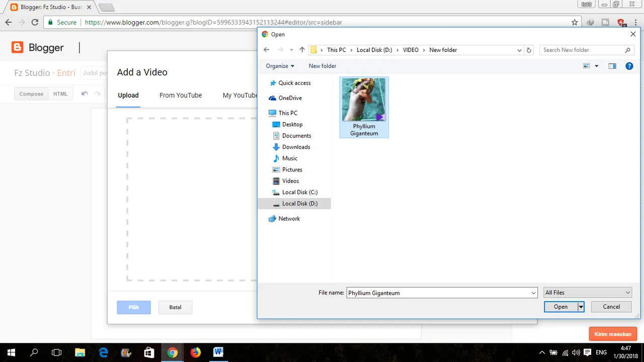This screenshot has width=644, height=362.
Task: Bookmark this page star icon
Action: (575, 22)
